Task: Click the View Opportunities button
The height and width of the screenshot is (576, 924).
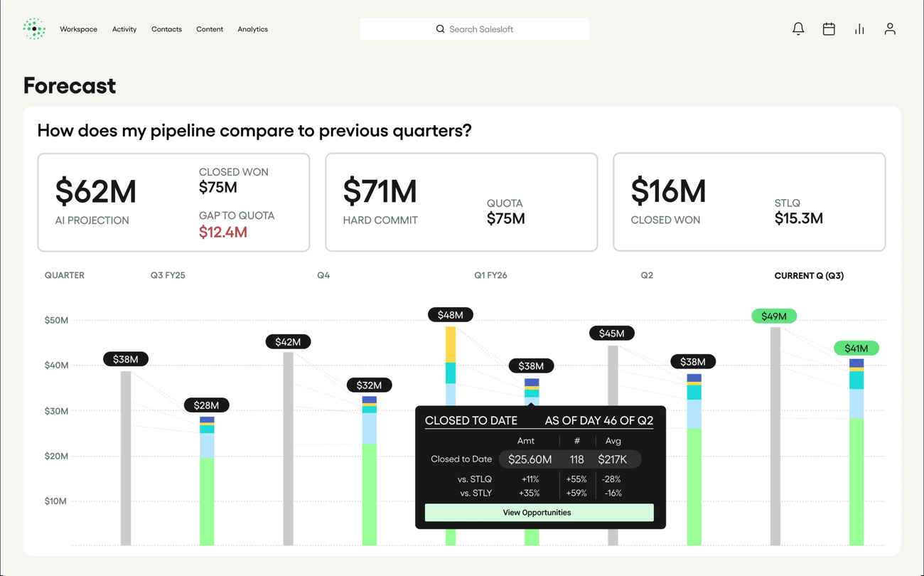Action: pyautogui.click(x=539, y=513)
